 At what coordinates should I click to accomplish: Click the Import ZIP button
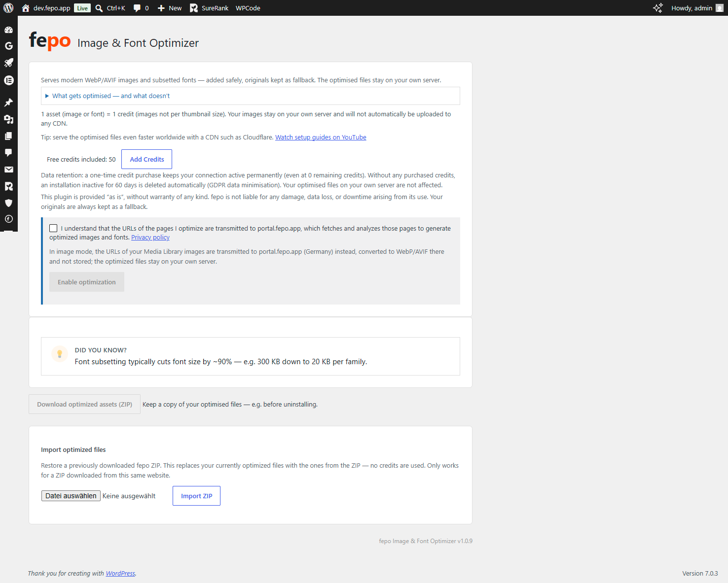[197, 496]
